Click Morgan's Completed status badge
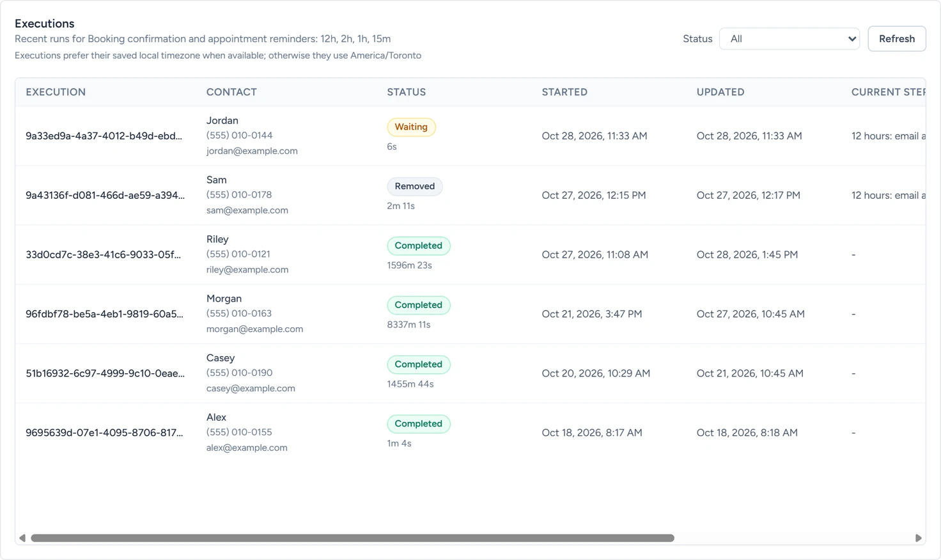The height and width of the screenshot is (560, 941). (x=419, y=306)
